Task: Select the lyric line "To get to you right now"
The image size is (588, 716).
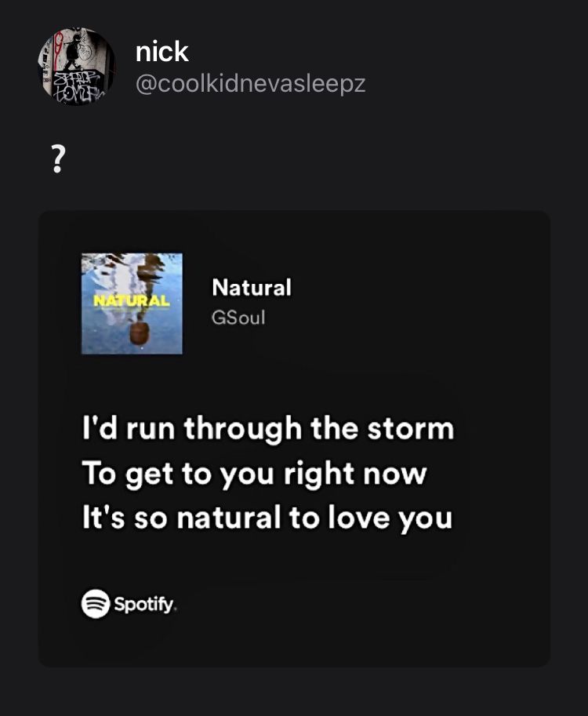Action: [x=254, y=474]
